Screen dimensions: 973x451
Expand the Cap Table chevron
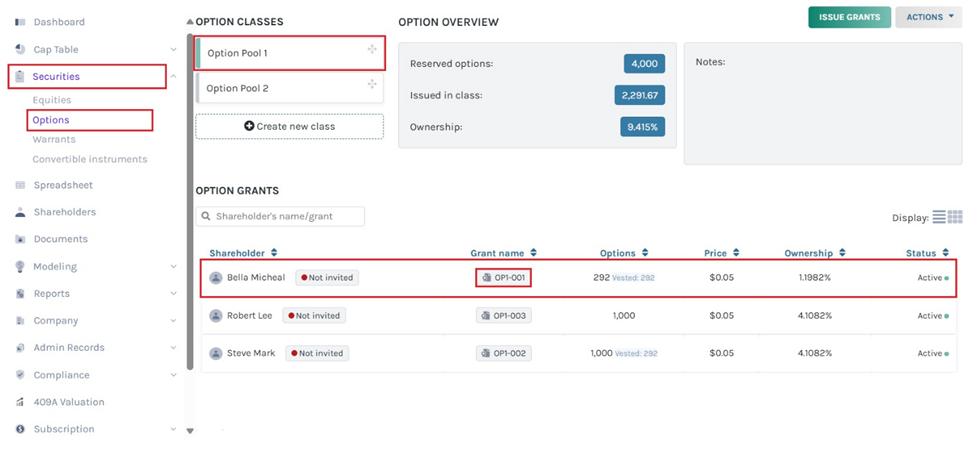[x=173, y=50]
